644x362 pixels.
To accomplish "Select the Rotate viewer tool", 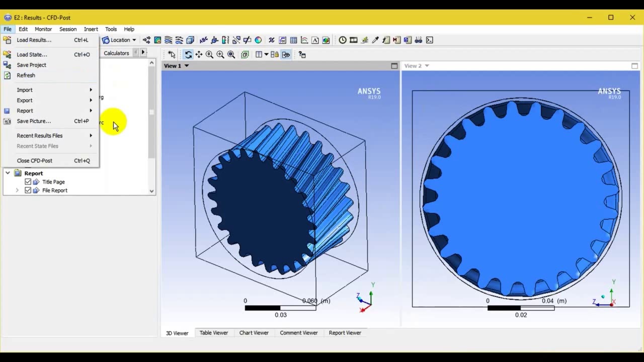I will [x=188, y=54].
